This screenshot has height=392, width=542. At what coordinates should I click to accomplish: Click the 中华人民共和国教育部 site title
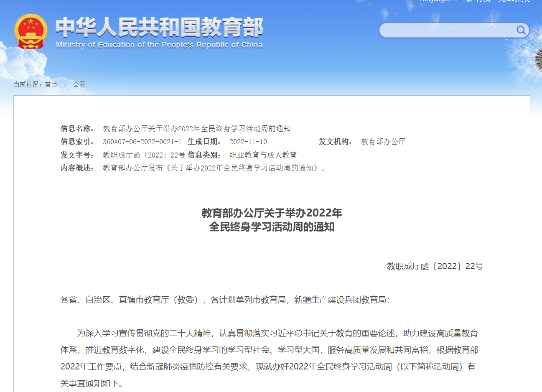coord(159,27)
